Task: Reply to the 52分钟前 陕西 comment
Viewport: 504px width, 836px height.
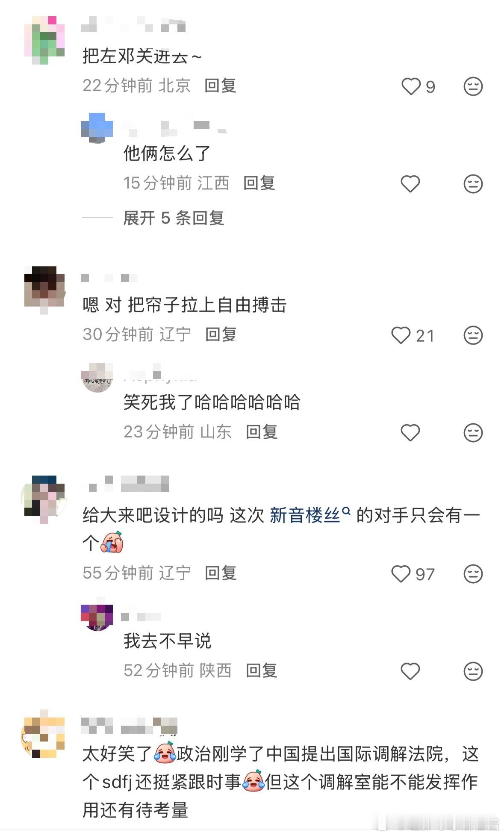Action: point(261,671)
